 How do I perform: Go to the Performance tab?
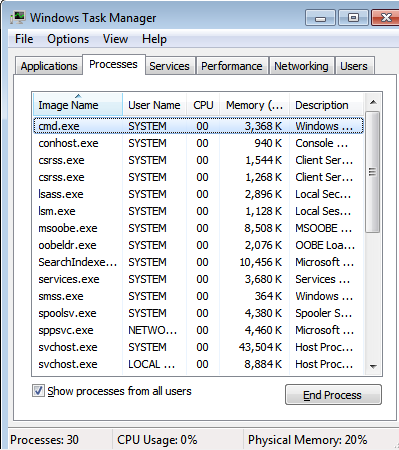(232, 66)
